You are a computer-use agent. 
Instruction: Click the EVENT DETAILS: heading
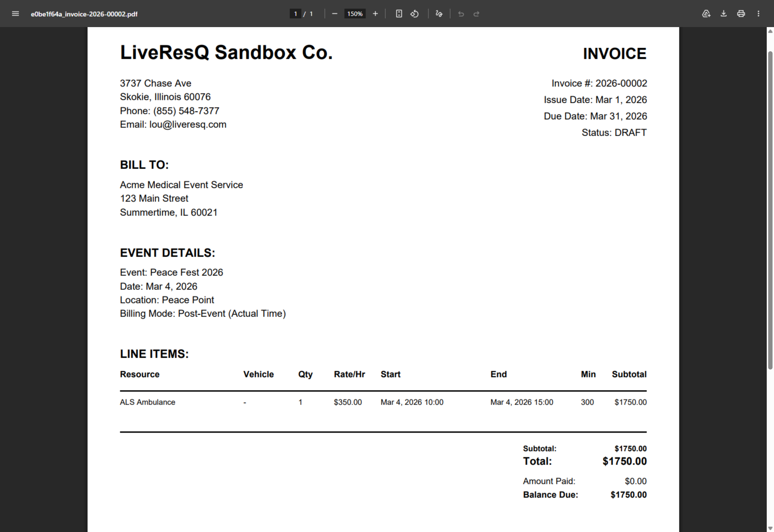[x=167, y=253]
